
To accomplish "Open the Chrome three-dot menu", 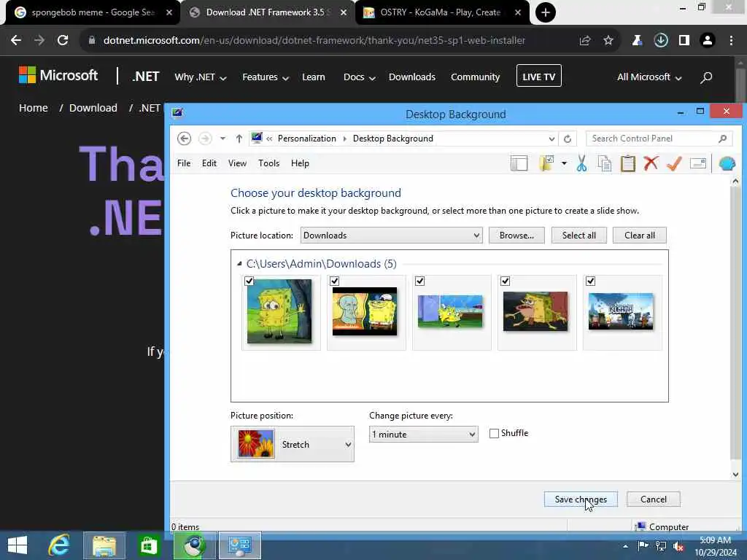I will (731, 41).
